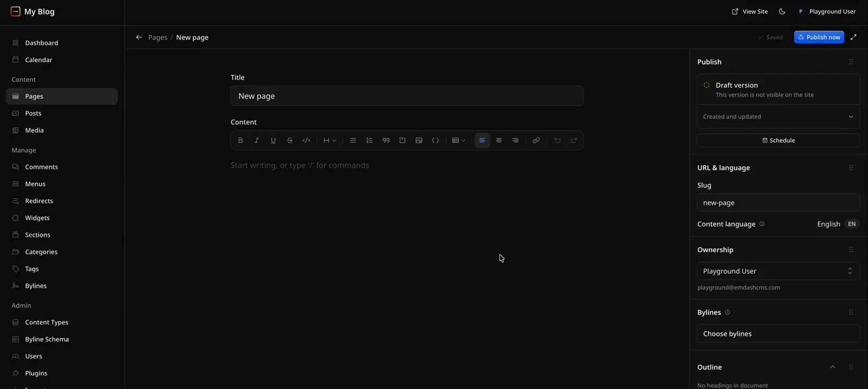
Task: Click Publish panel drag handle
Action: [x=851, y=62]
